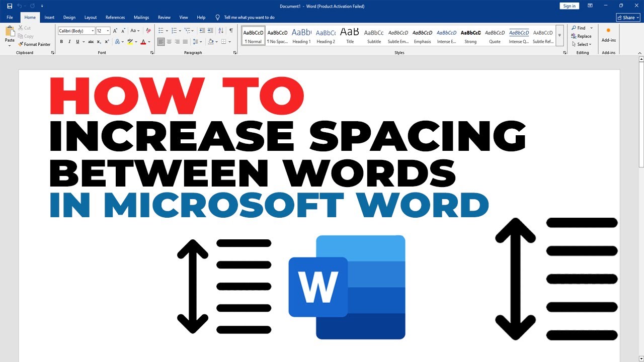Screen dimensions: 644x362
Task: Open the Font dialog box launcher
Action: pos(152,52)
